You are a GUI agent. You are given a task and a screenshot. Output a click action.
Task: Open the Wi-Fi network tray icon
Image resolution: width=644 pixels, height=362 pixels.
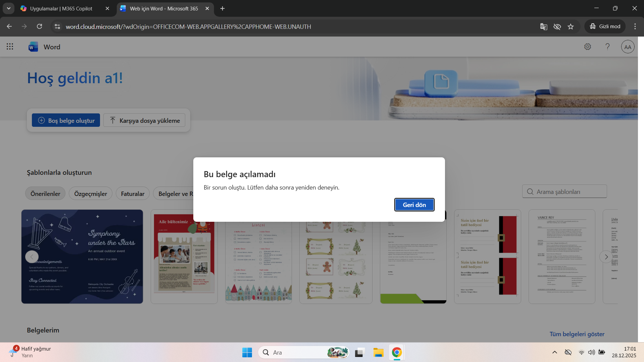coord(581,352)
